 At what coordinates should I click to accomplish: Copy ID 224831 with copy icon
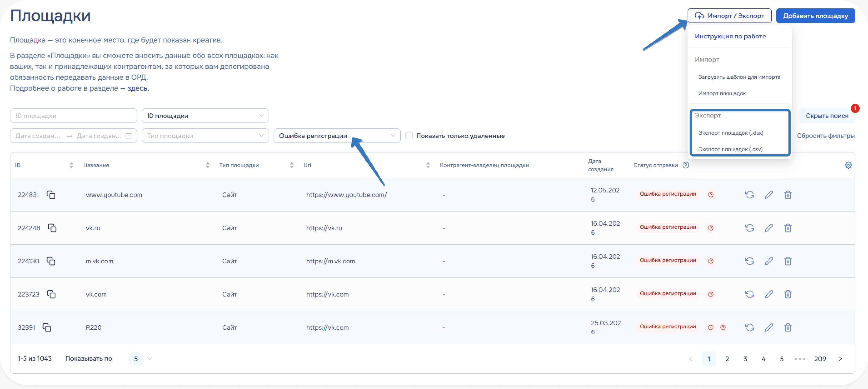click(x=51, y=194)
